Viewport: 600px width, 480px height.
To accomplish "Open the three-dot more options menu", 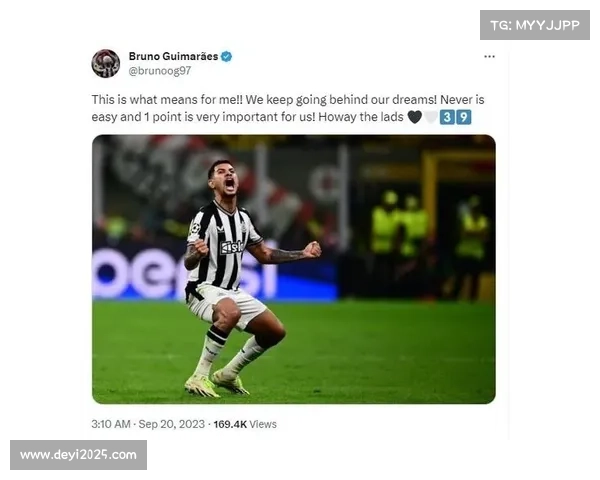I will pos(489,56).
